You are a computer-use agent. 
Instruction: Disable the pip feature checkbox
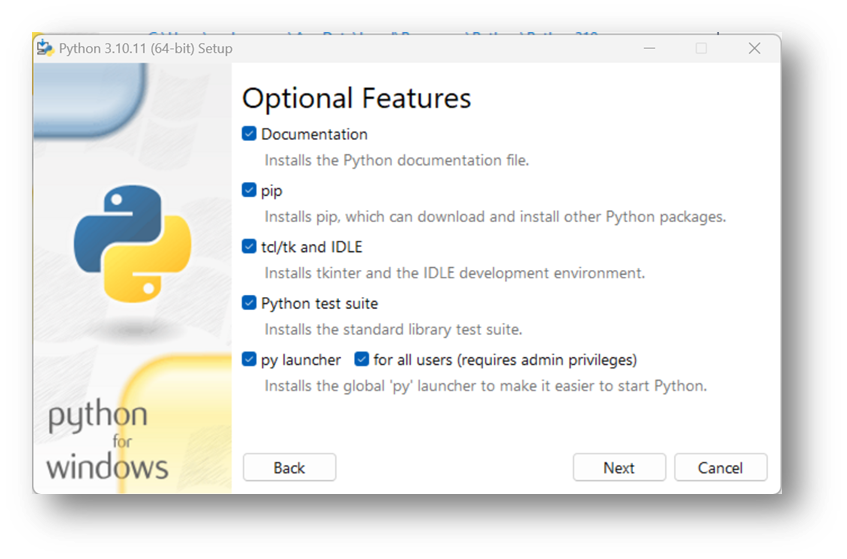tap(250, 190)
